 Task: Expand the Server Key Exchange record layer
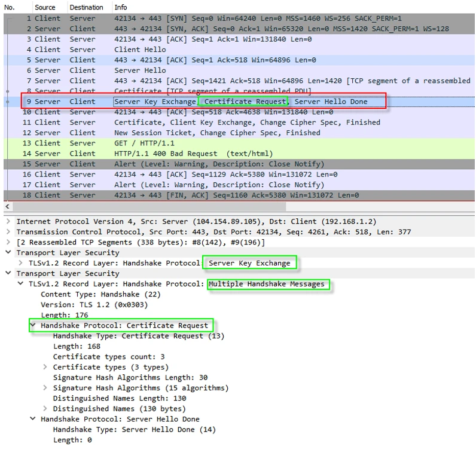[x=21, y=263]
